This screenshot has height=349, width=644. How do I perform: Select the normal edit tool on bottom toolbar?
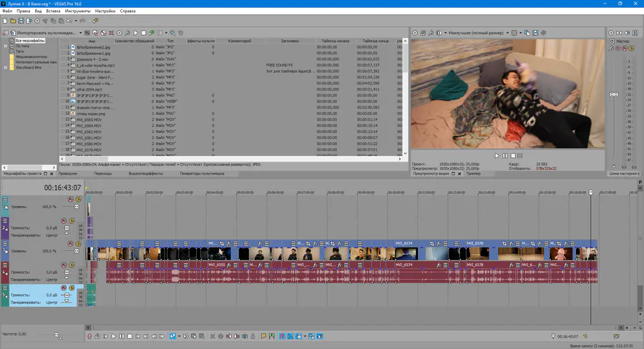[172, 336]
